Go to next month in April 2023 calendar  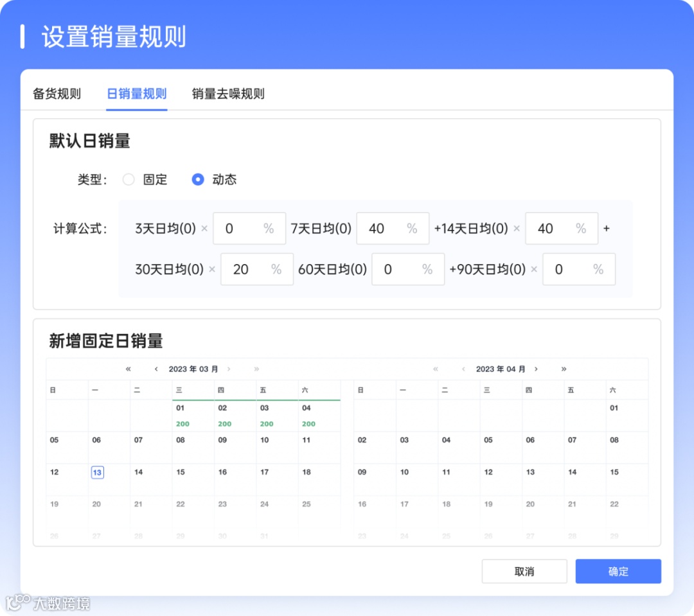pyautogui.click(x=536, y=369)
